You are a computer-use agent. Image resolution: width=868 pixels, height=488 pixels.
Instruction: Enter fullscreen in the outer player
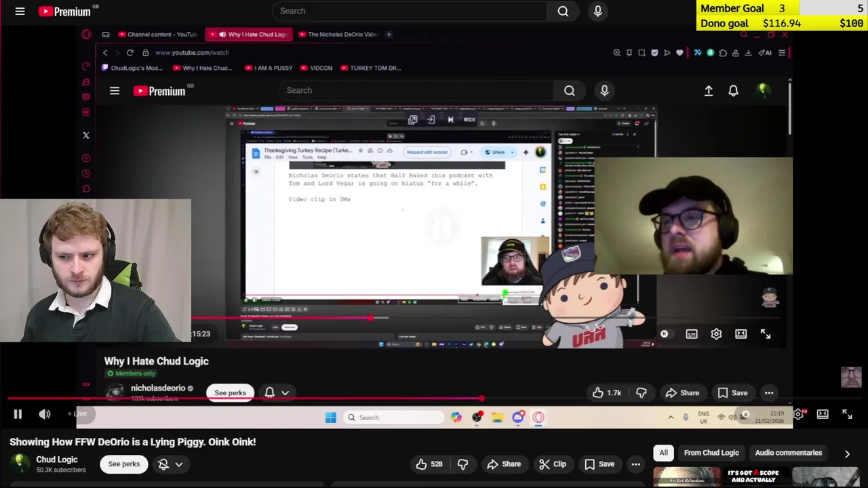[x=847, y=414]
